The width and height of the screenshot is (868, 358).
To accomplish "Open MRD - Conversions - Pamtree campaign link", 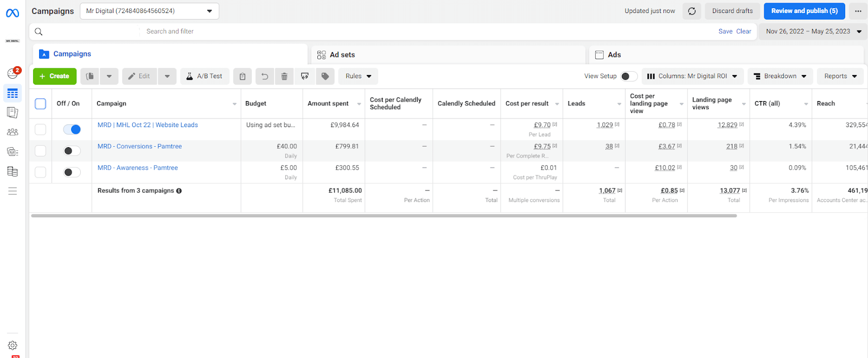I will point(139,147).
